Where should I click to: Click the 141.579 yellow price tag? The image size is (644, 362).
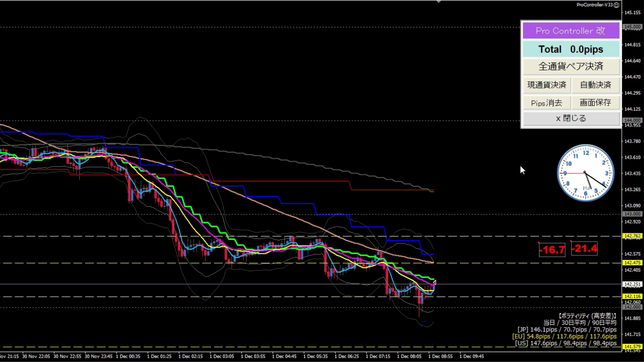[633, 347]
